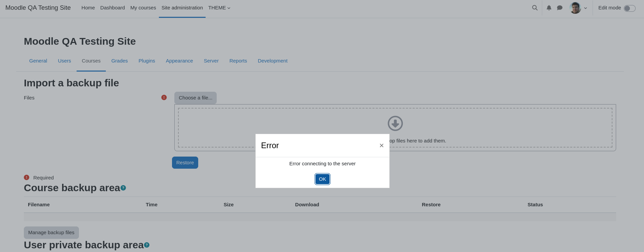Viewport: 644px width, 252px height.
Task: Click the search magnifier icon in navbar
Action: 535,8
